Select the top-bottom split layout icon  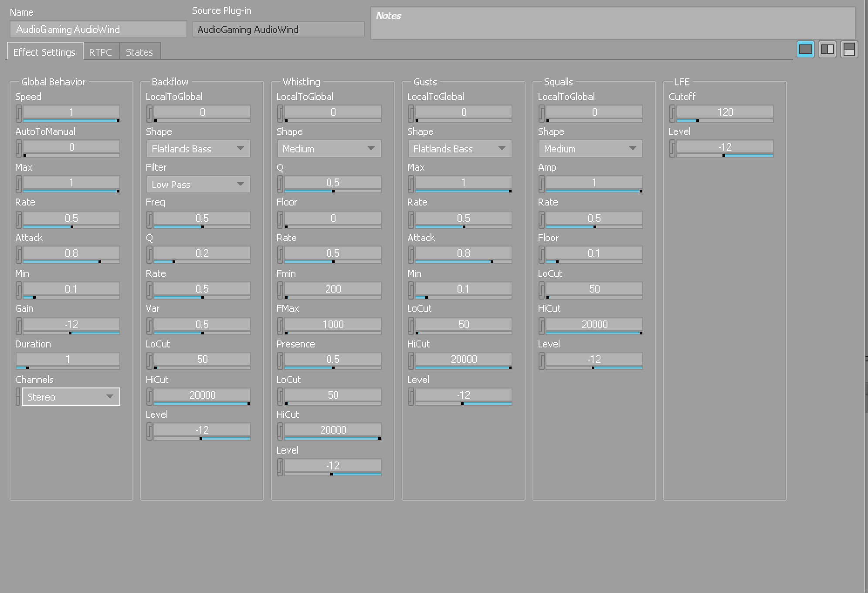tap(849, 50)
